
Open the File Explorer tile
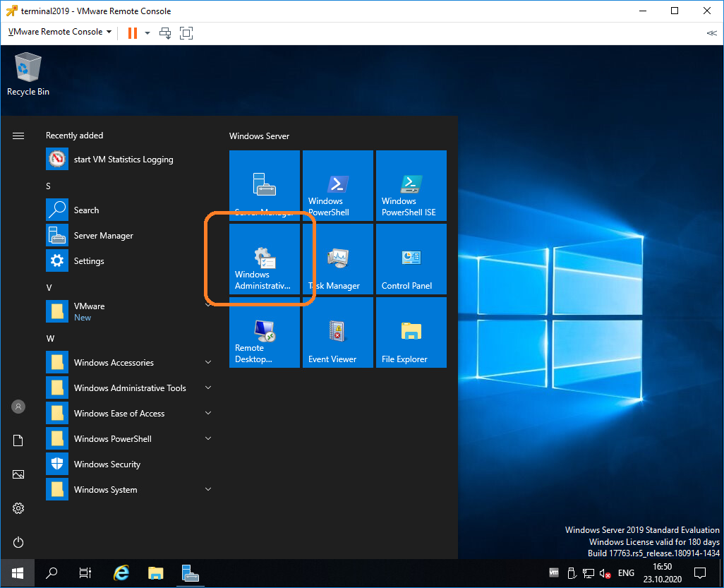[411, 332]
